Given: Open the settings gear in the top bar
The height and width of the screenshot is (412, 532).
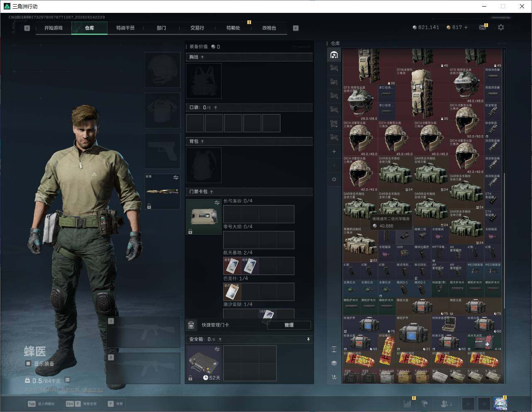Looking at the screenshot, I should click(x=501, y=27).
